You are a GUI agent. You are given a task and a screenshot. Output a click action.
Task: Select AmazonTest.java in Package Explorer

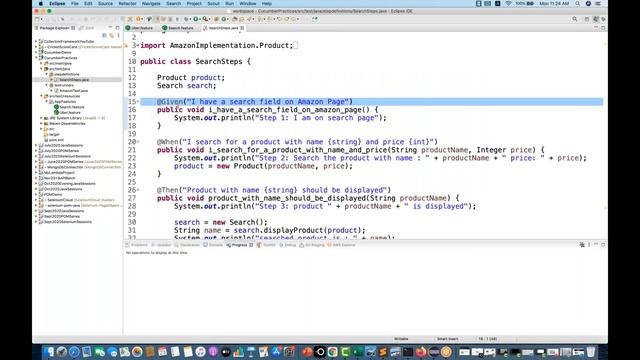(73, 91)
